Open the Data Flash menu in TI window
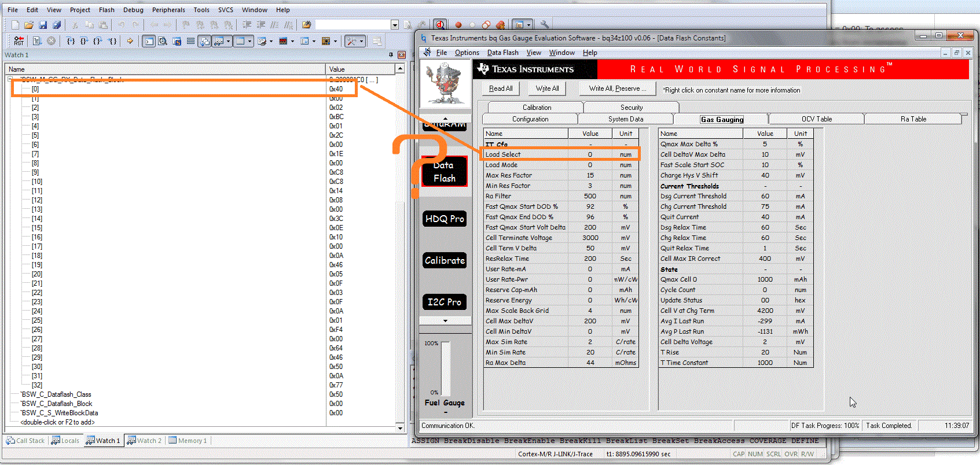Image resolution: width=980 pixels, height=465 pixels. [x=503, y=53]
